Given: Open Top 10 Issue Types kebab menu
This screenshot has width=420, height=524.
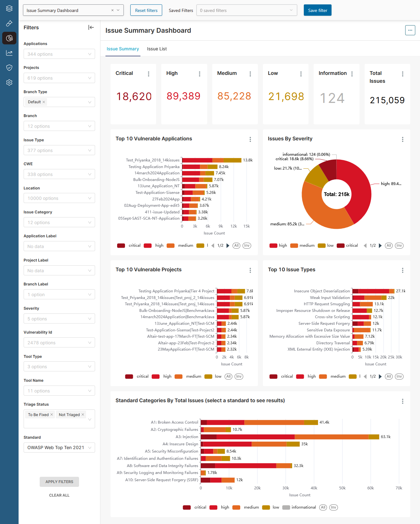Looking at the screenshot, I should click(402, 270).
